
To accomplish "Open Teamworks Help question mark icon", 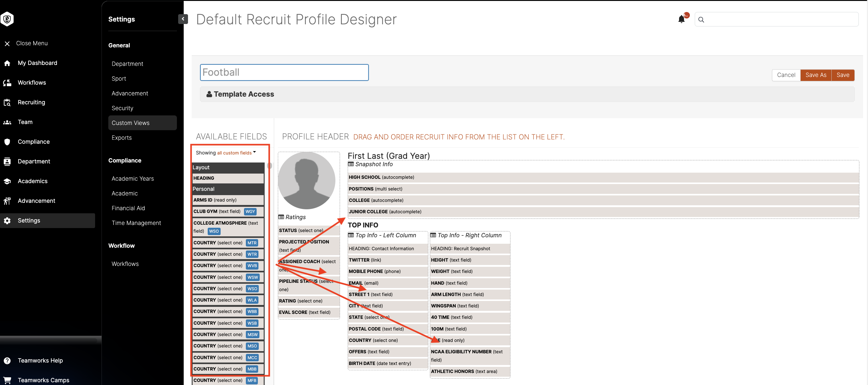I will pyautogui.click(x=7, y=361).
